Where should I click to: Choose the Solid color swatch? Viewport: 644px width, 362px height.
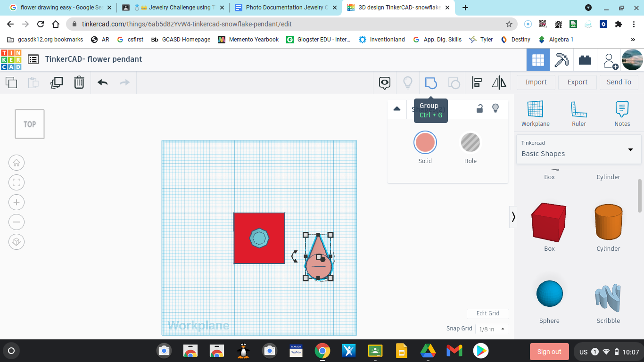(x=425, y=142)
